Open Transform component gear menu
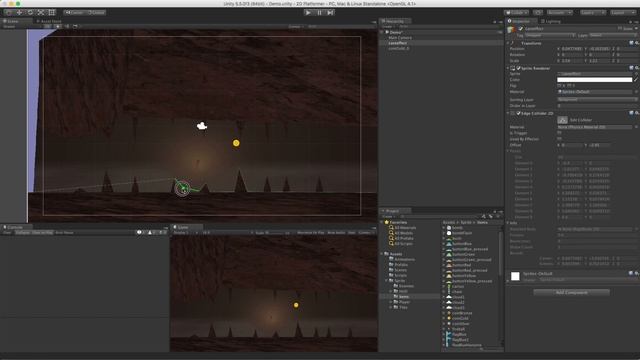Image resolution: width=640 pixels, height=360 pixels. tap(637, 43)
